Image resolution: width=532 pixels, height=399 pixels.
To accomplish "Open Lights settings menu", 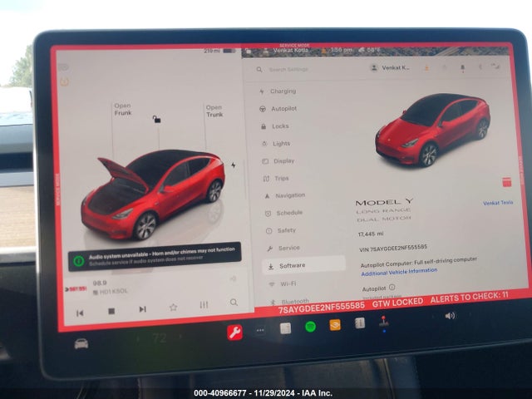I will pos(277,144).
